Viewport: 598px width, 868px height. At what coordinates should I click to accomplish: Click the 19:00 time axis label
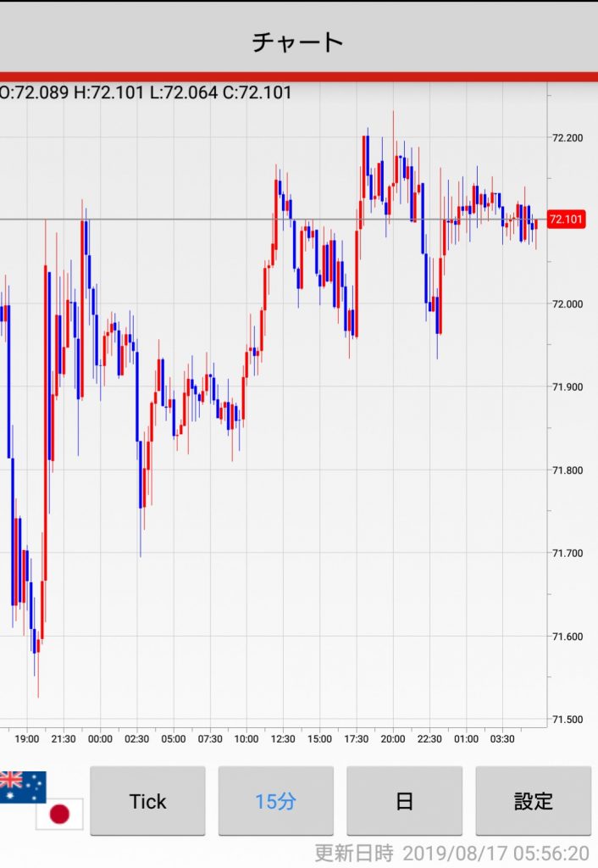click(27, 739)
